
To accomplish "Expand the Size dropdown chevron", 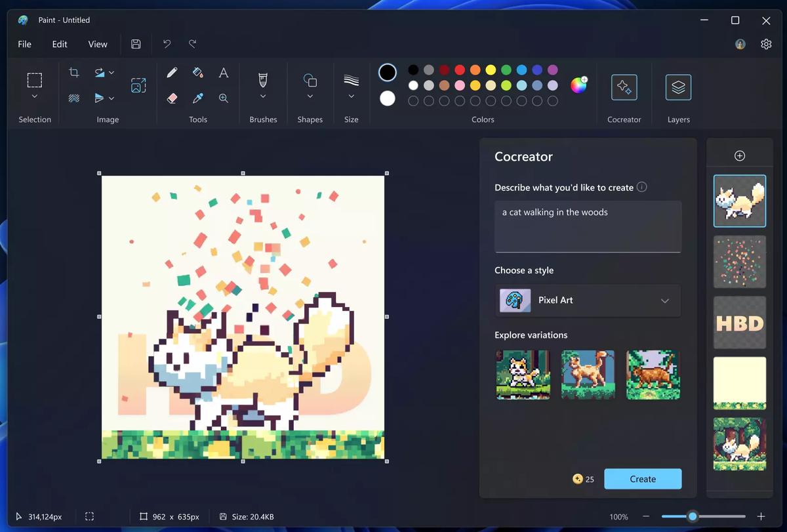I will (x=352, y=96).
